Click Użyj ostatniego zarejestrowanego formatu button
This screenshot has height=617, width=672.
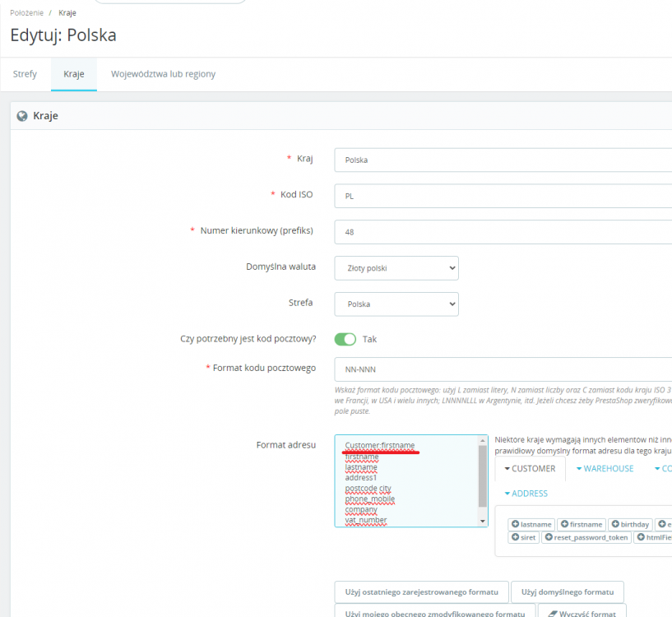421,591
